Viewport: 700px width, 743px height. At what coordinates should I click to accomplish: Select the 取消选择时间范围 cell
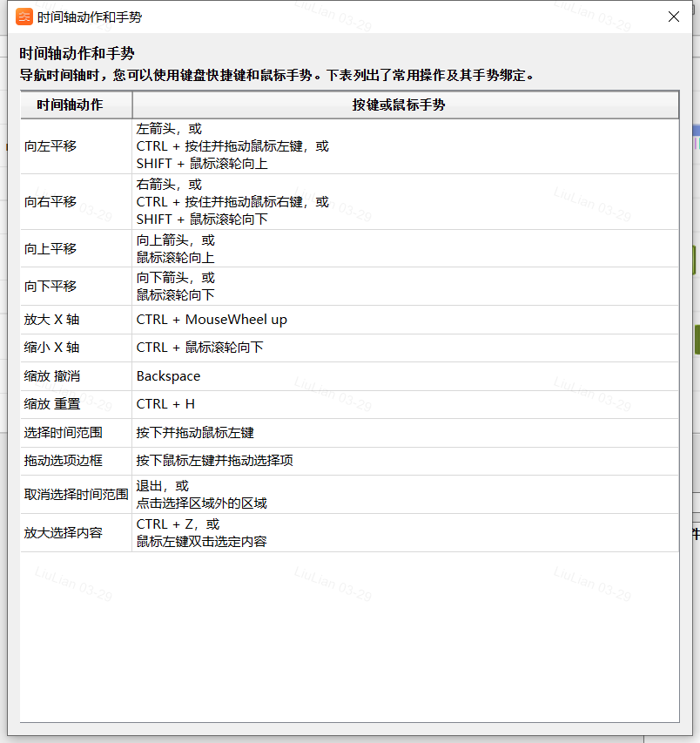(77, 495)
